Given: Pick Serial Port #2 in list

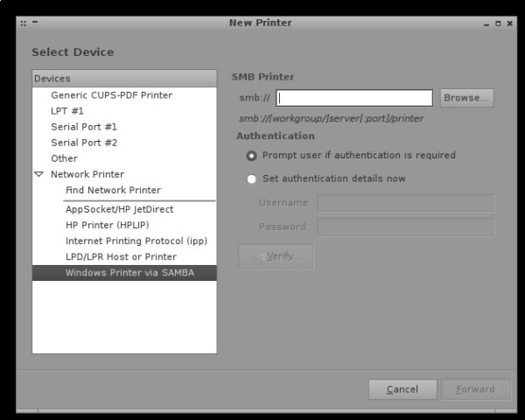Looking at the screenshot, I should [84, 143].
